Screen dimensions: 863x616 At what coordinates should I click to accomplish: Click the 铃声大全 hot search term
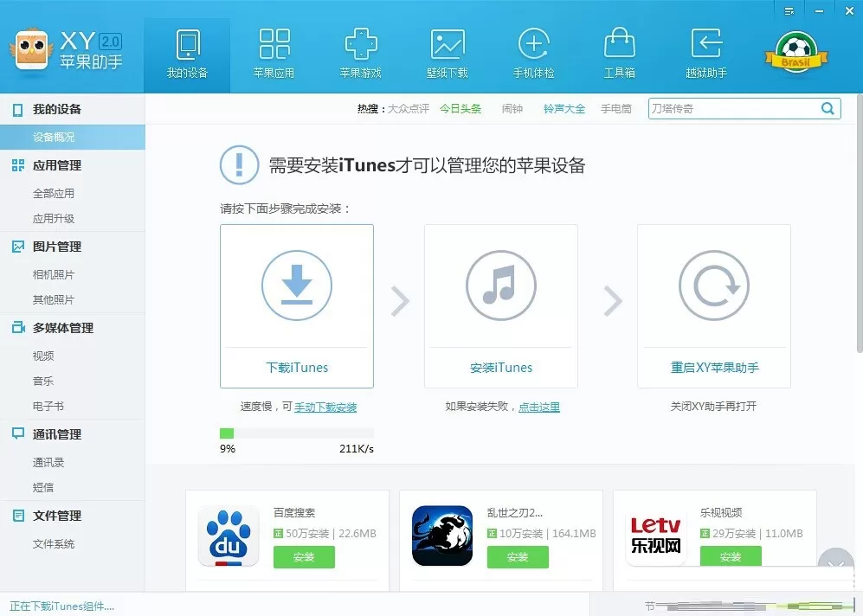[x=564, y=109]
